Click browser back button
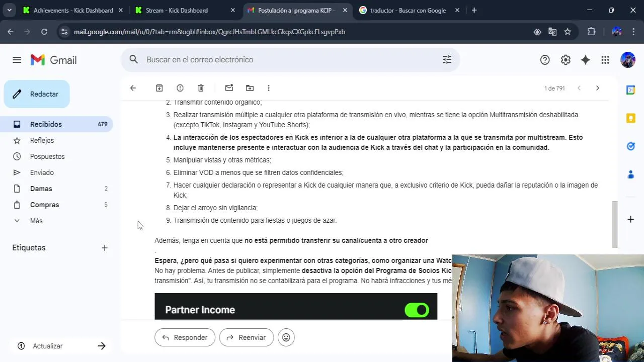 pyautogui.click(x=11, y=32)
